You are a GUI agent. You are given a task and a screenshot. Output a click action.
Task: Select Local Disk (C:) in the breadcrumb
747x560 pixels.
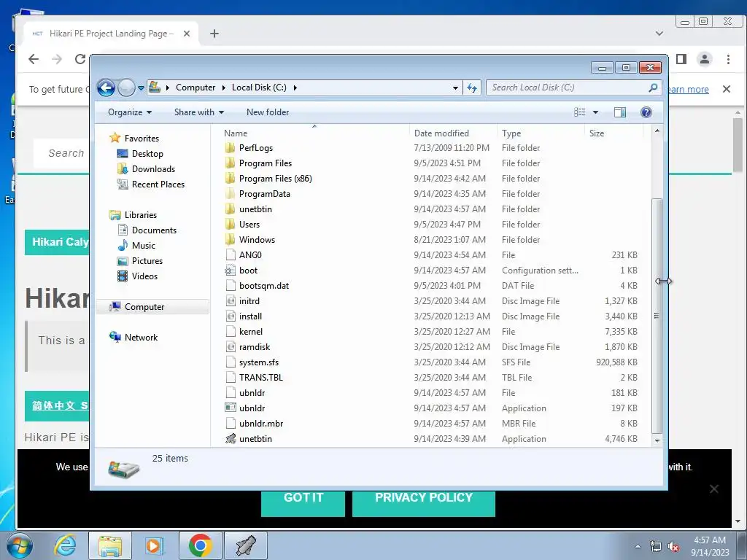point(259,87)
